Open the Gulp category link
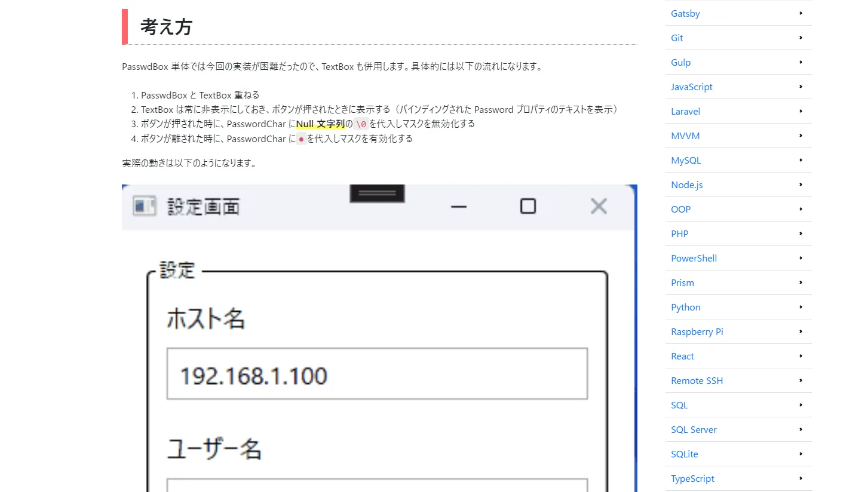The image size is (868, 492). pyautogui.click(x=680, y=62)
